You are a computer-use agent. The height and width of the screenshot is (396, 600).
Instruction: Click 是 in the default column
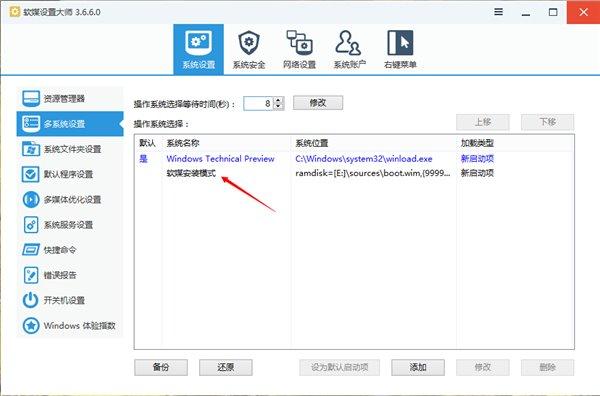pos(143,159)
